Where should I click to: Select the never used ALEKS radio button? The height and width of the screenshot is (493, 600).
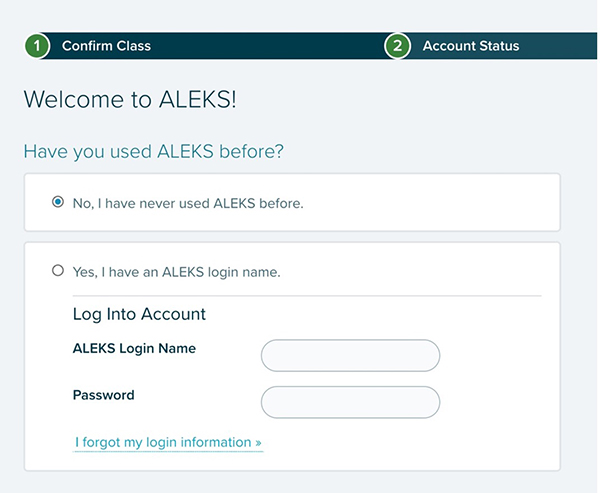(x=58, y=202)
